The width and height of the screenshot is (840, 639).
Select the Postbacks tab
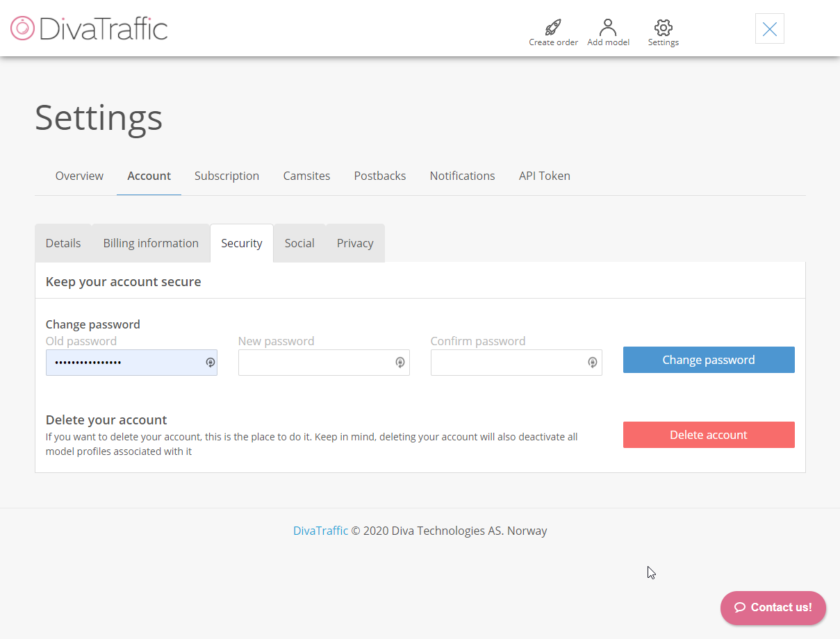coord(379,176)
